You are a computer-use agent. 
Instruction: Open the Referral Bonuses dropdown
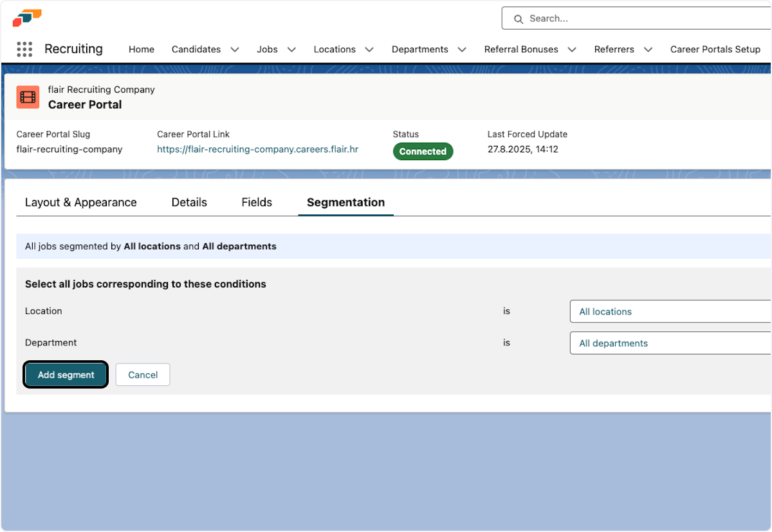click(x=572, y=49)
